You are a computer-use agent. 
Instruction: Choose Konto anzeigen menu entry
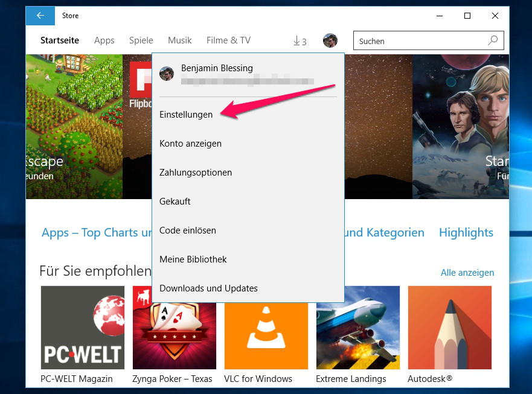point(190,144)
